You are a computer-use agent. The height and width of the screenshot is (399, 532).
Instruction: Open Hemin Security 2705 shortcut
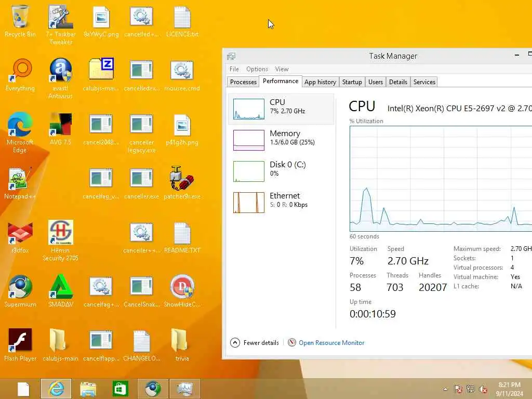coord(61,241)
